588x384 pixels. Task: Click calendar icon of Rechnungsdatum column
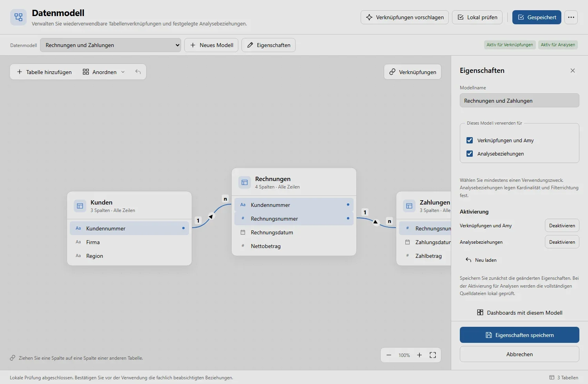coord(243,232)
